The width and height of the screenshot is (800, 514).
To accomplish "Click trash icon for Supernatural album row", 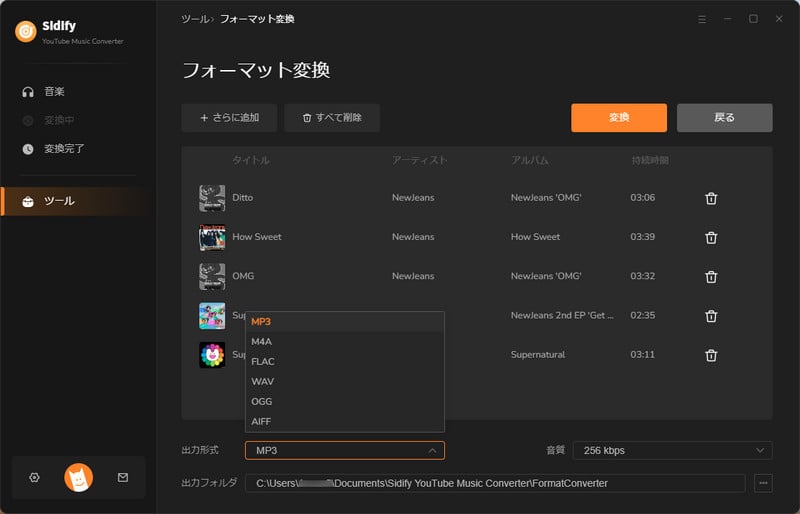I will [x=711, y=355].
